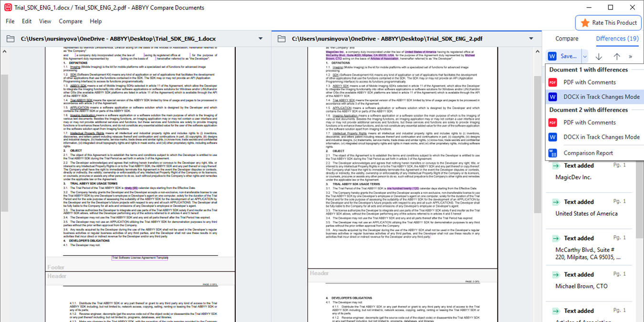The width and height of the screenshot is (644, 322).
Task: Click Text added icon above United States
Action: click(556, 202)
